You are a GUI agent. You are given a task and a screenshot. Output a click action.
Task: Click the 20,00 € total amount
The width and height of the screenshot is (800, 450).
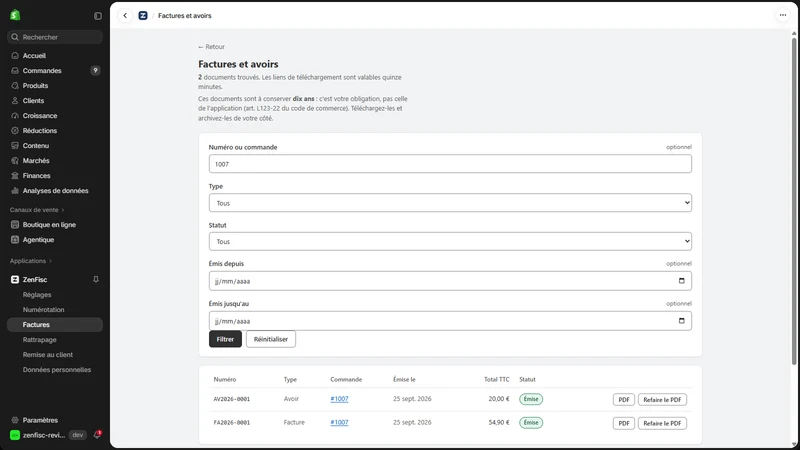[499, 399]
